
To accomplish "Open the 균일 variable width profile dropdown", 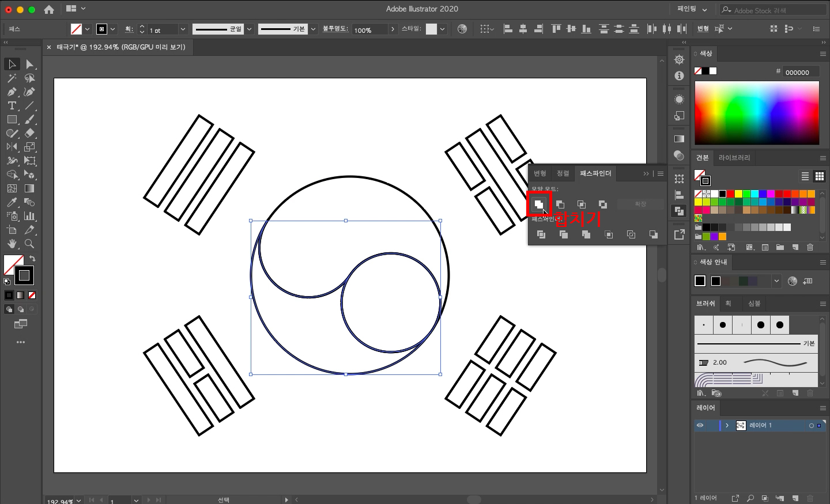I will tap(249, 29).
